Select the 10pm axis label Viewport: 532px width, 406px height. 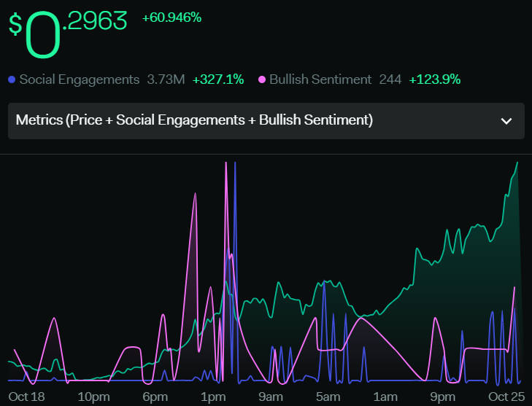pos(93,397)
